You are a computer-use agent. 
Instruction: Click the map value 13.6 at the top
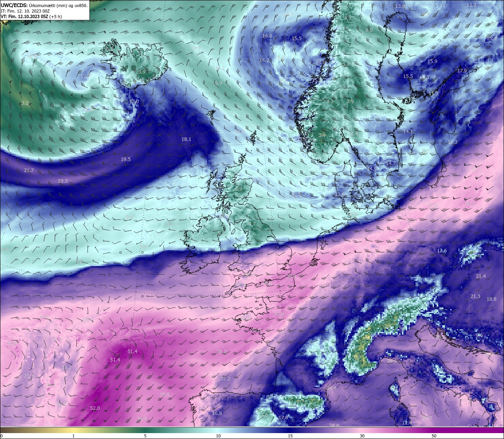400,6
